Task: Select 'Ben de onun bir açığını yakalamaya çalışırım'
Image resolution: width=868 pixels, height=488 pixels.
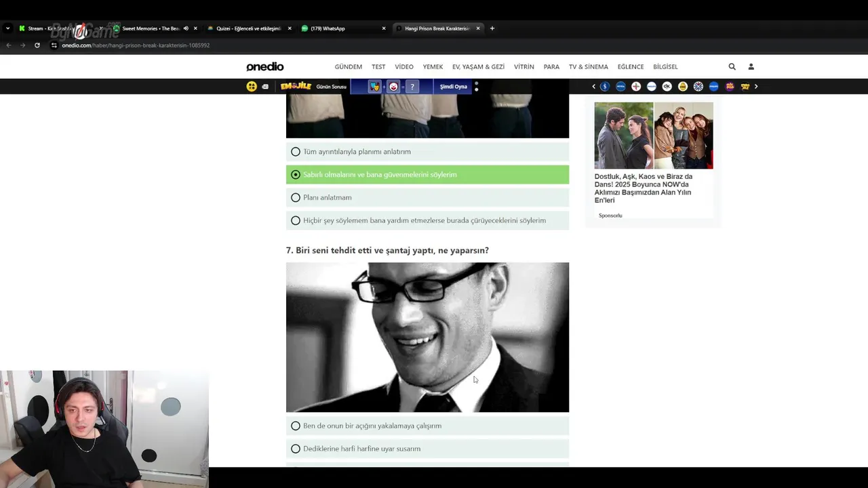Action: 427,426
